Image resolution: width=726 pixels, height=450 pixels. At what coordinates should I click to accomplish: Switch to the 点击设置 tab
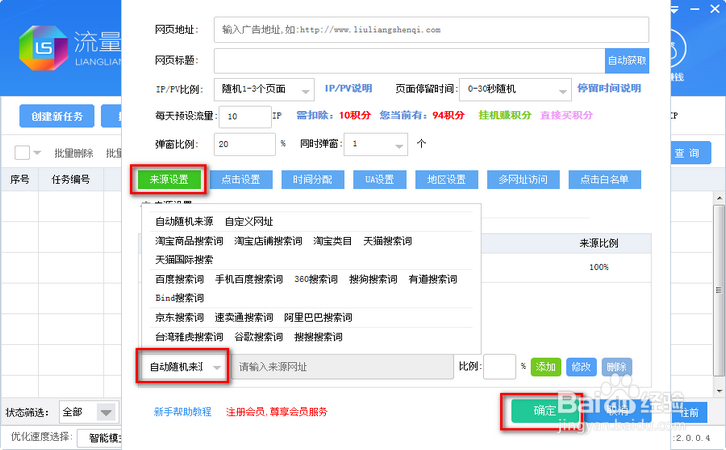pos(241,180)
